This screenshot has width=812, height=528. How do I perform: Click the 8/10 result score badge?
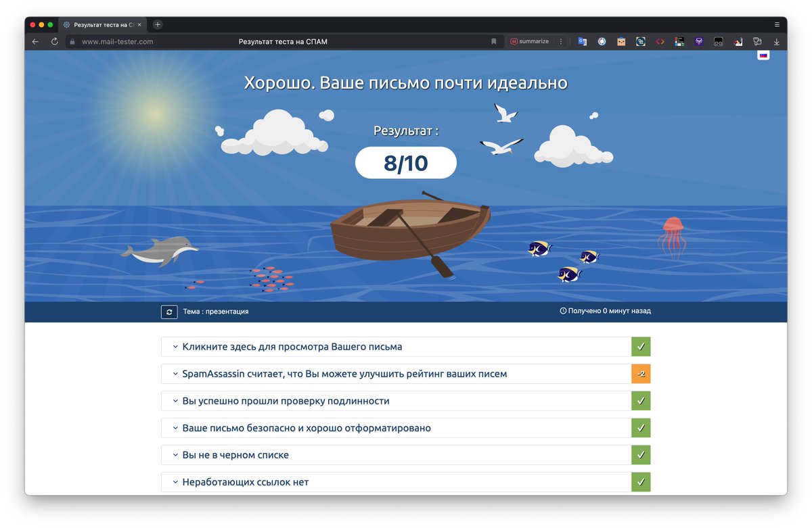click(x=406, y=163)
